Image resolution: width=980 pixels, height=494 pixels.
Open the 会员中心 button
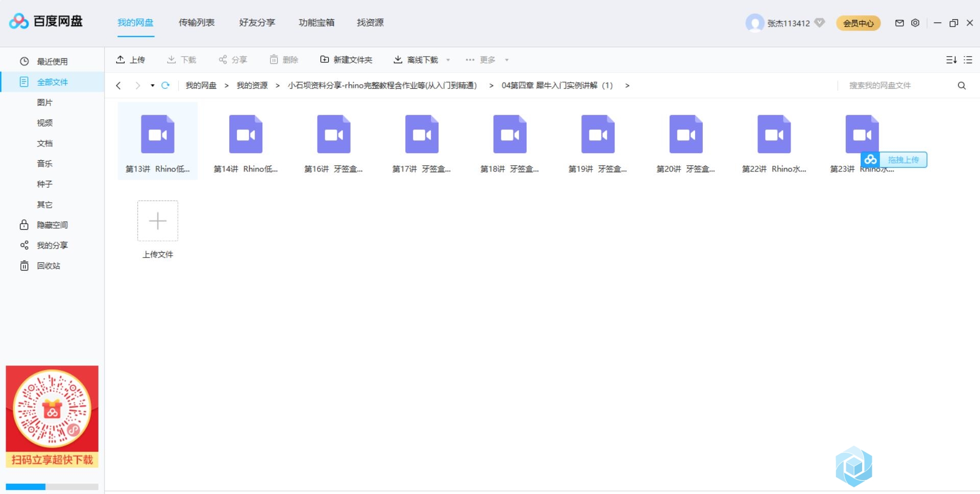click(x=858, y=23)
